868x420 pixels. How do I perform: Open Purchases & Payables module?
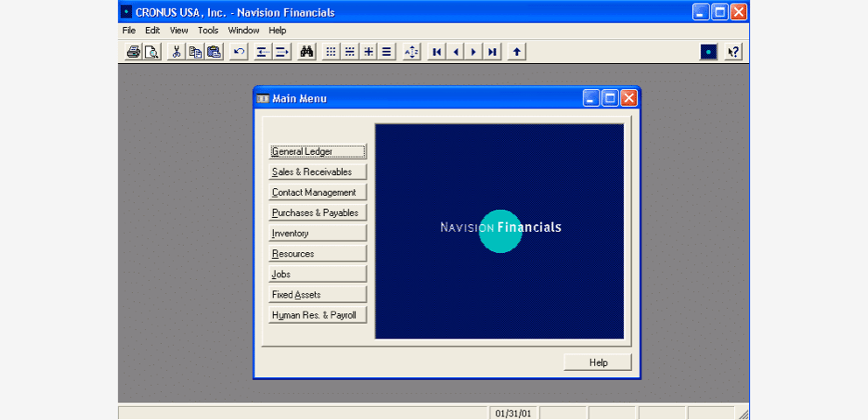point(317,213)
